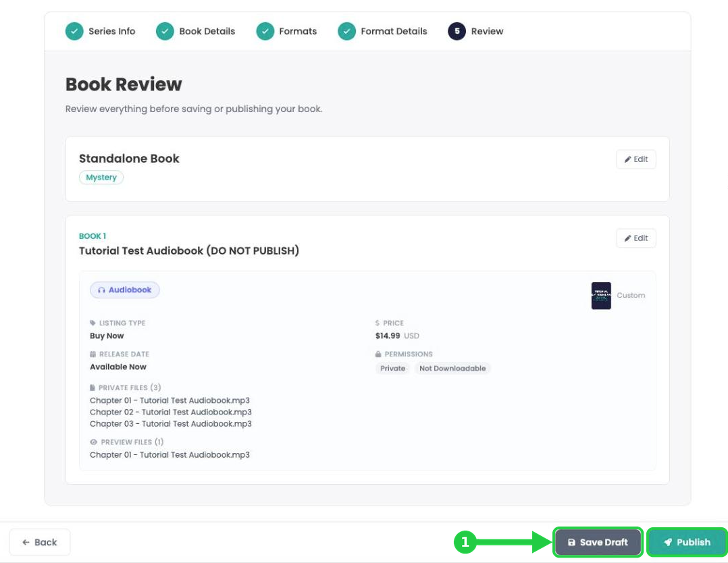Go to the Format Details step tab
Viewport: 728px width, 563px height.
tap(382, 32)
